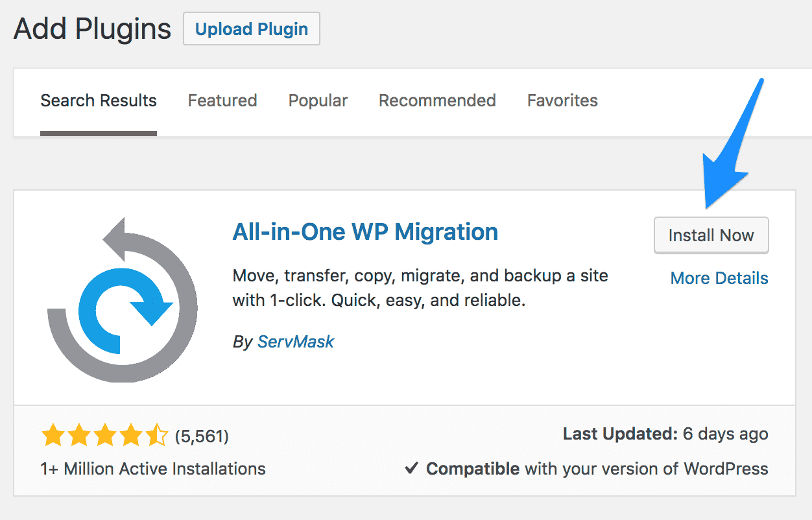The height and width of the screenshot is (520, 812).
Task: Open the All-in-One WP Migration title link
Action: click(365, 231)
